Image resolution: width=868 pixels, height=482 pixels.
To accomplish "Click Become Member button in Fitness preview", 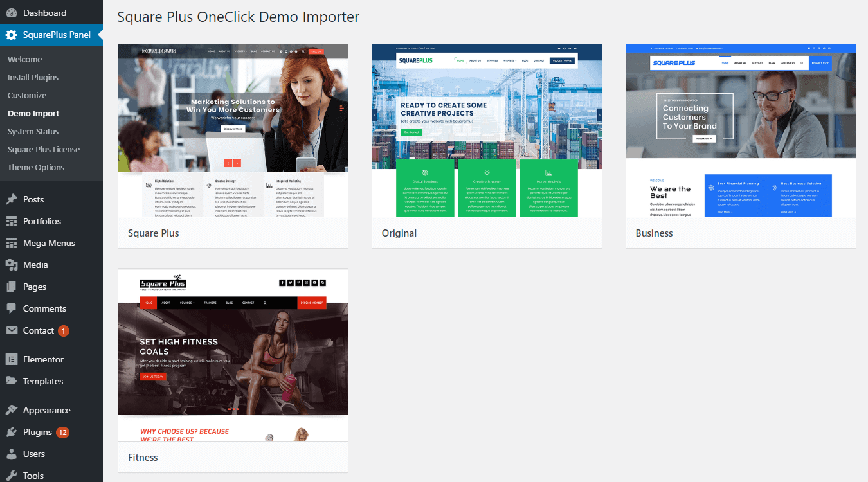I will point(312,303).
